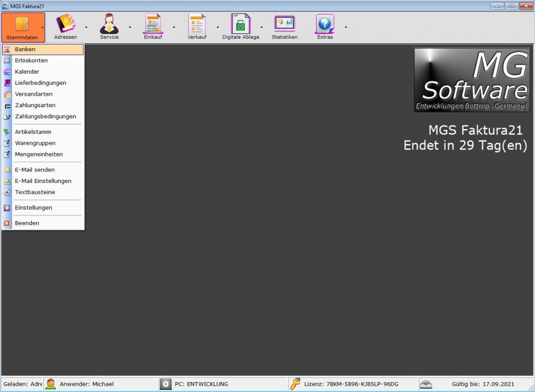Open Artikelstamm from the menu
The image size is (535, 392).
point(43,132)
